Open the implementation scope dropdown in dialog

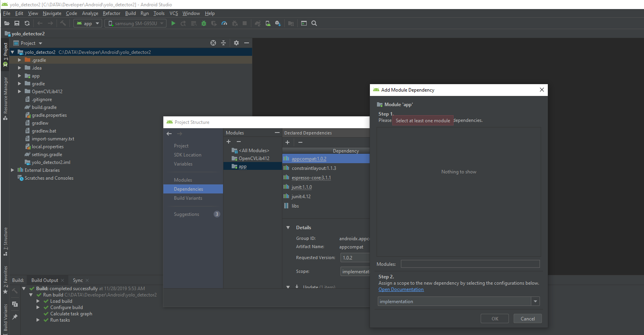point(536,302)
